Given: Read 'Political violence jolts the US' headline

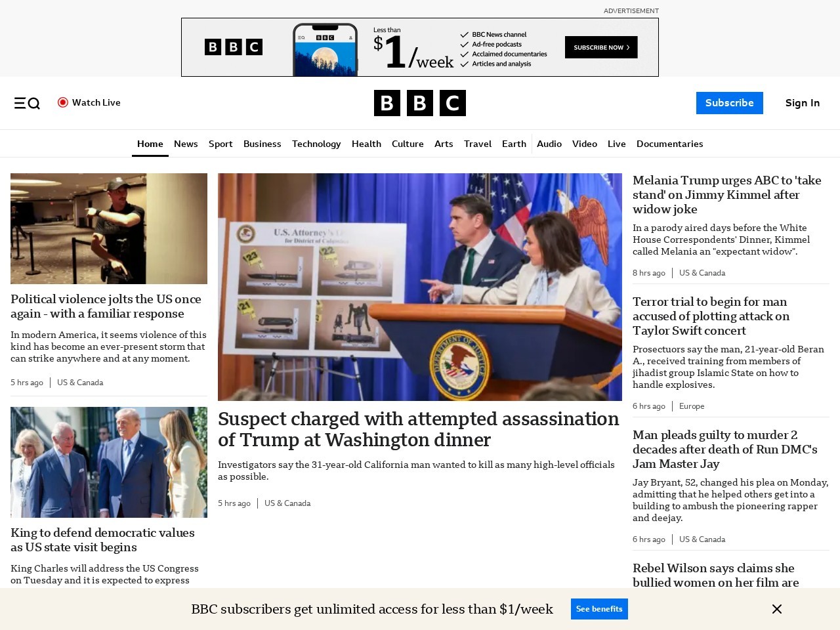Looking at the screenshot, I should [106, 306].
